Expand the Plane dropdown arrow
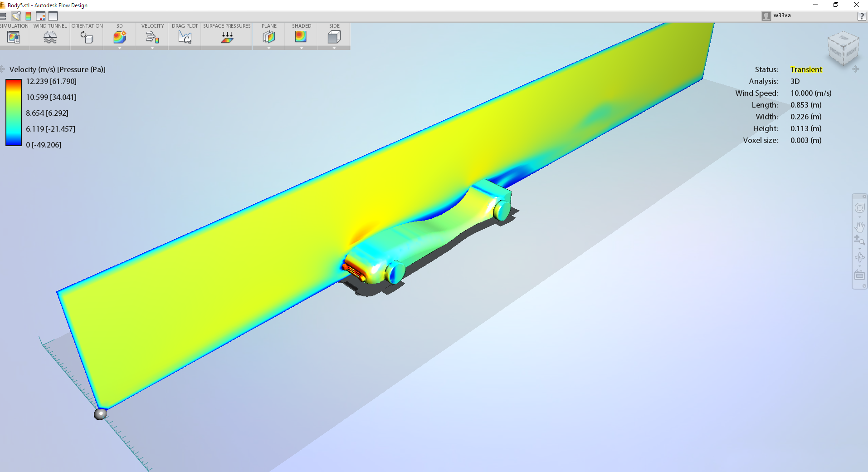868x472 pixels. pos(269,48)
